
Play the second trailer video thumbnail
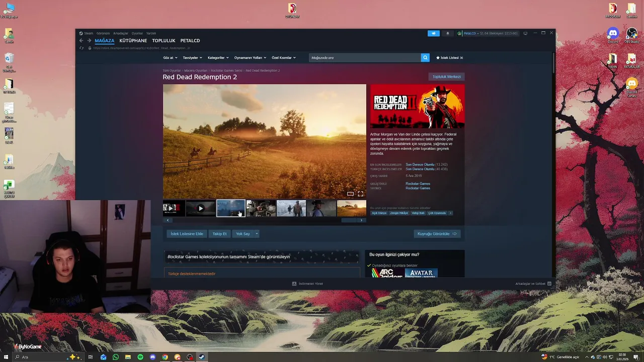tap(201, 208)
